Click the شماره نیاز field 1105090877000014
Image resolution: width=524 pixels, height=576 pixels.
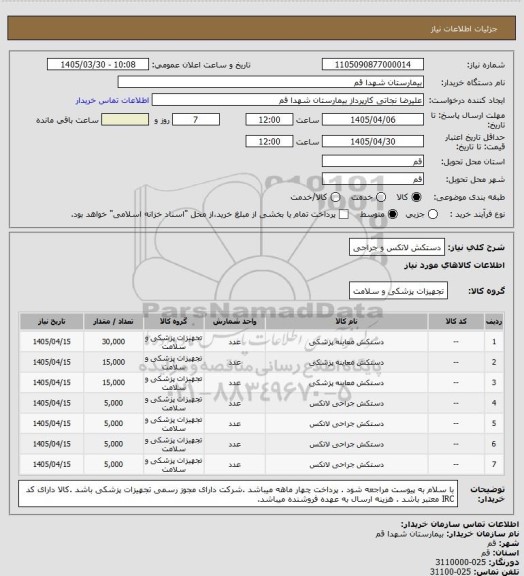coord(373,65)
